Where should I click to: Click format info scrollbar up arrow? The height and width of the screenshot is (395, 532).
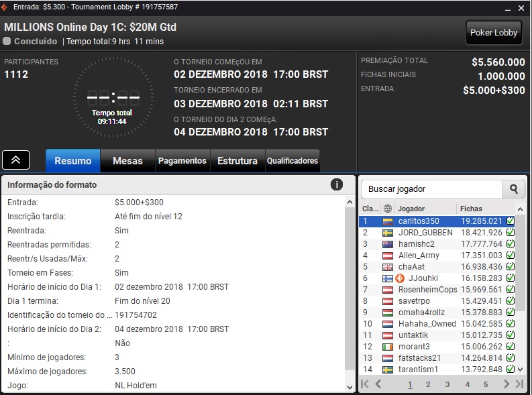tap(350, 202)
